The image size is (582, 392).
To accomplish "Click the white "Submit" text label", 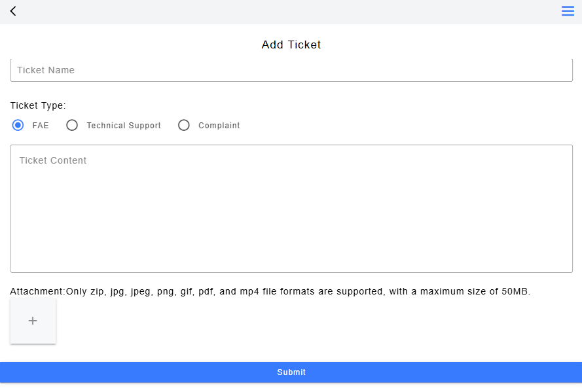I will [x=291, y=372].
